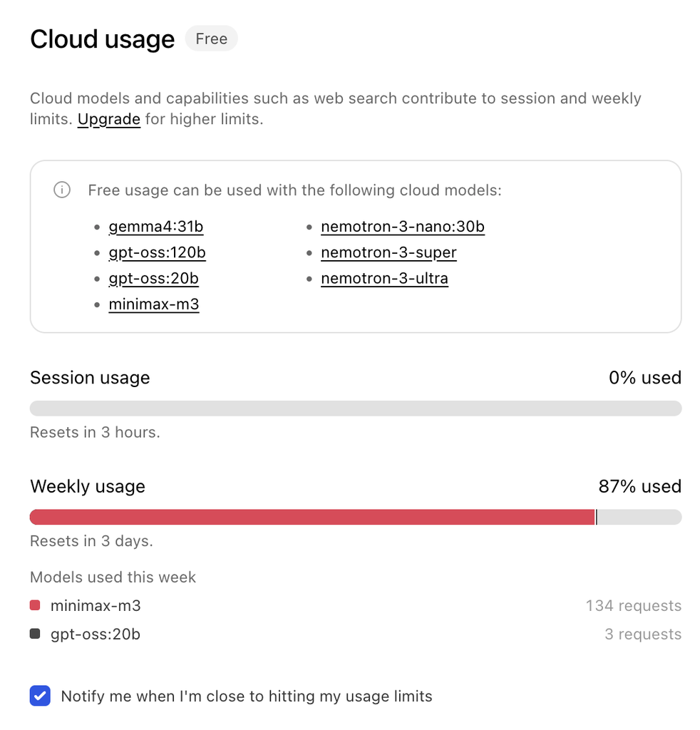Open the minimax-m3 model link in list
The width and height of the screenshot is (700, 730).
pos(154,304)
